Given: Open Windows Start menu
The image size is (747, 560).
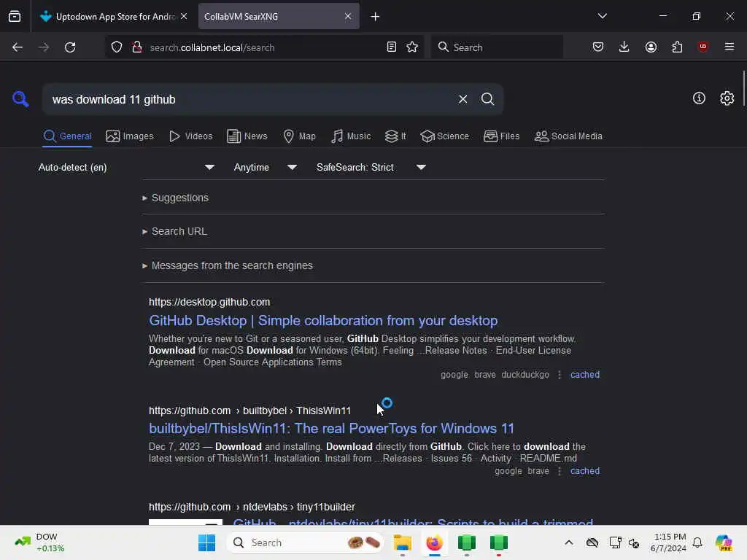Looking at the screenshot, I should point(206,542).
